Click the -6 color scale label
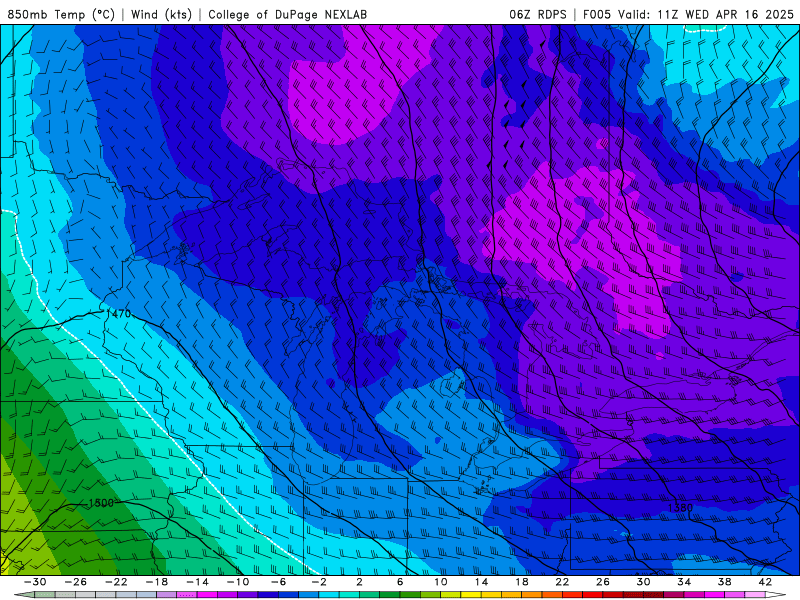800x600 pixels. [x=279, y=582]
